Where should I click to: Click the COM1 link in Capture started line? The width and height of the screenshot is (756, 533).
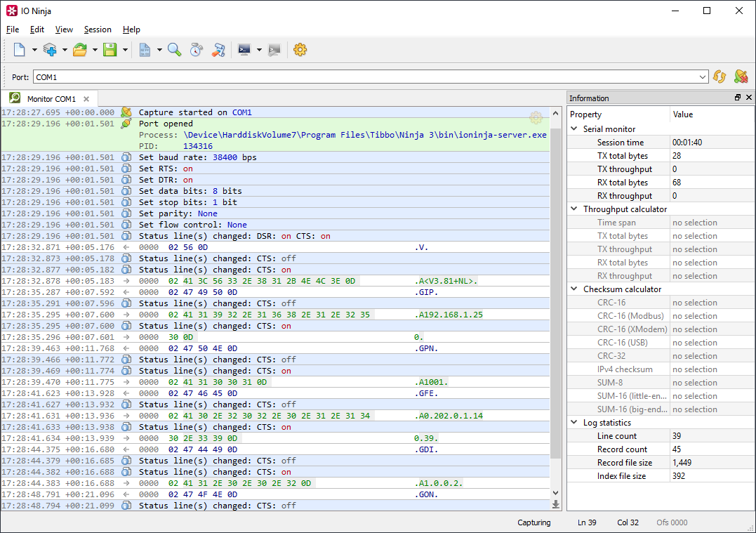point(242,112)
